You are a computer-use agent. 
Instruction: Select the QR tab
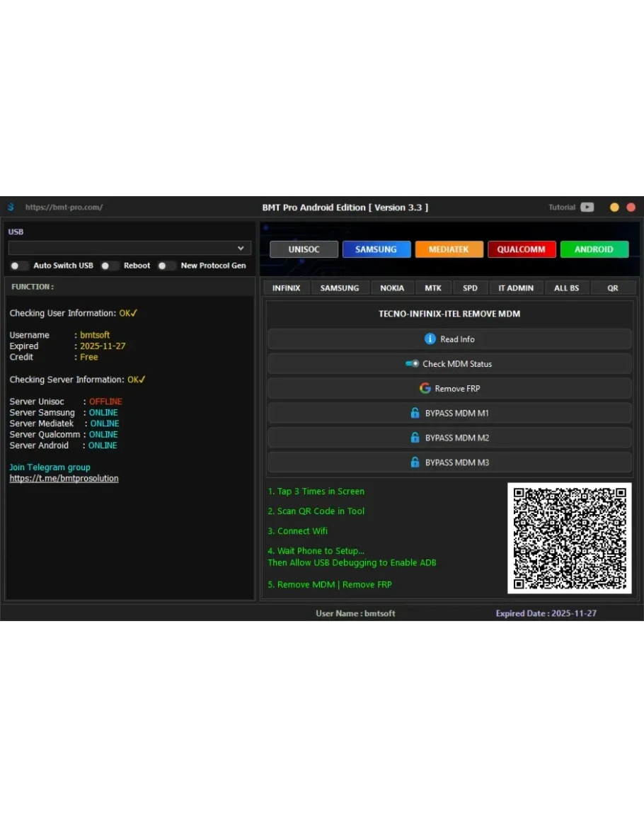(x=612, y=288)
